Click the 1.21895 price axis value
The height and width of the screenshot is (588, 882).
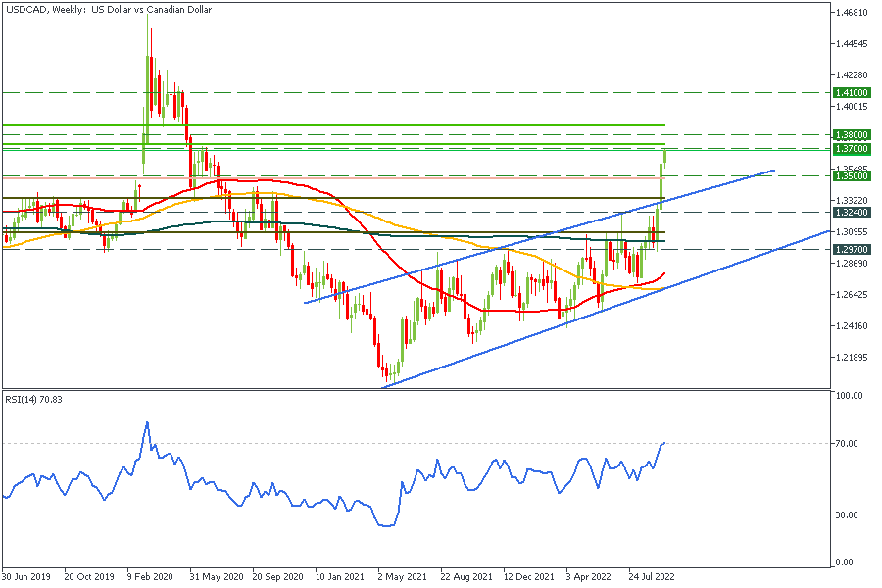(849, 358)
